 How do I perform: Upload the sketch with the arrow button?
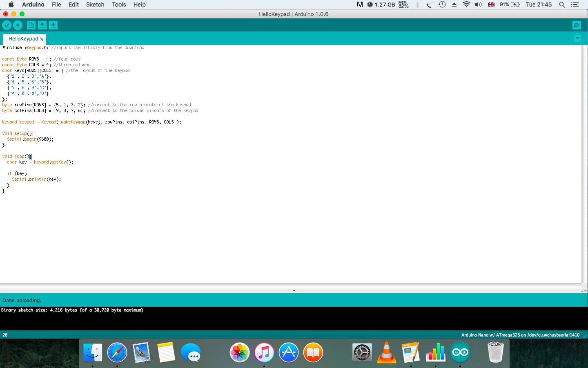(x=18, y=25)
